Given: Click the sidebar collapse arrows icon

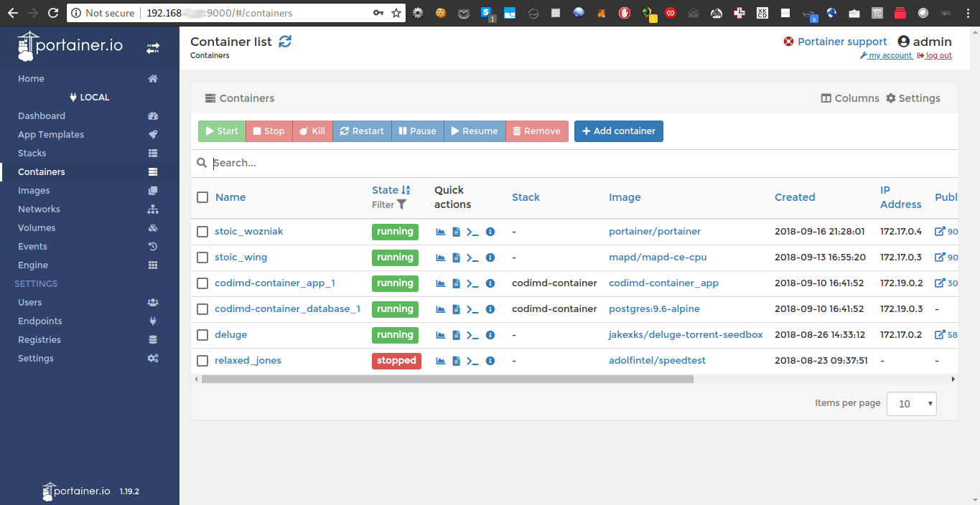Looking at the screenshot, I should (x=153, y=48).
